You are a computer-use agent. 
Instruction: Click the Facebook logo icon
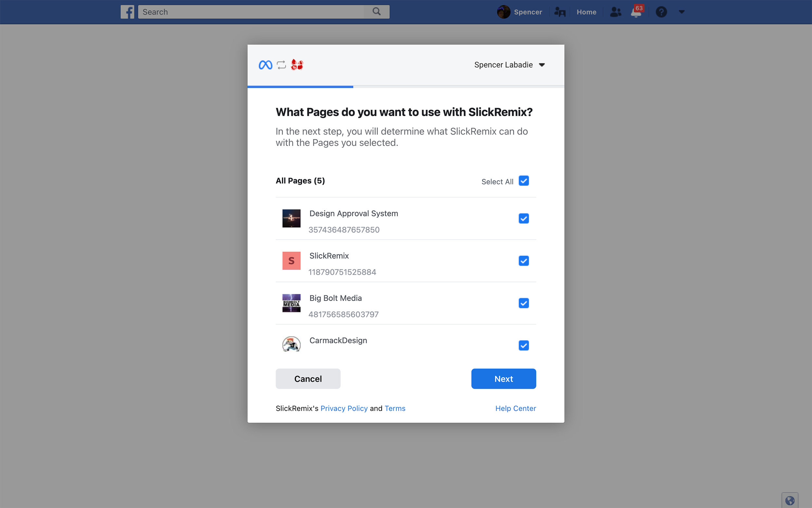[x=127, y=12]
